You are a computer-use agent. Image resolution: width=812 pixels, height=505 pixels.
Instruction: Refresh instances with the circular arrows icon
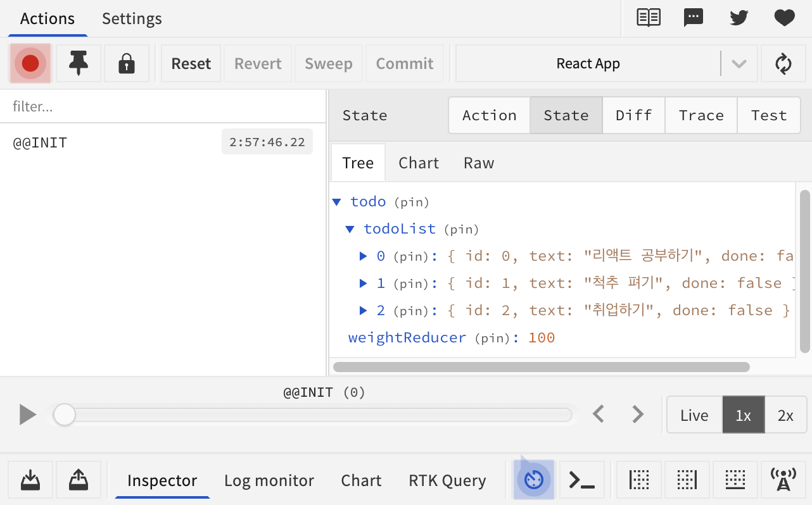pos(783,63)
